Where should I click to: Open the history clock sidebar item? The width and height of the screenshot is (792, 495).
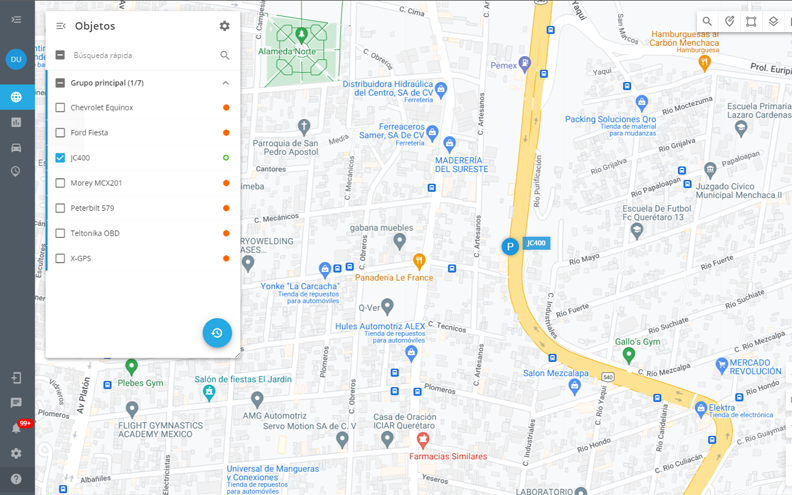click(16, 172)
